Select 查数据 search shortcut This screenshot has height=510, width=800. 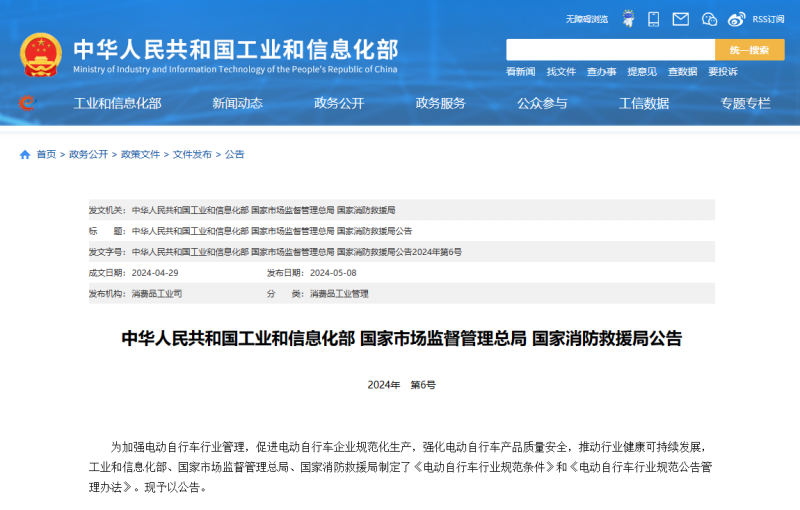pyautogui.click(x=682, y=72)
